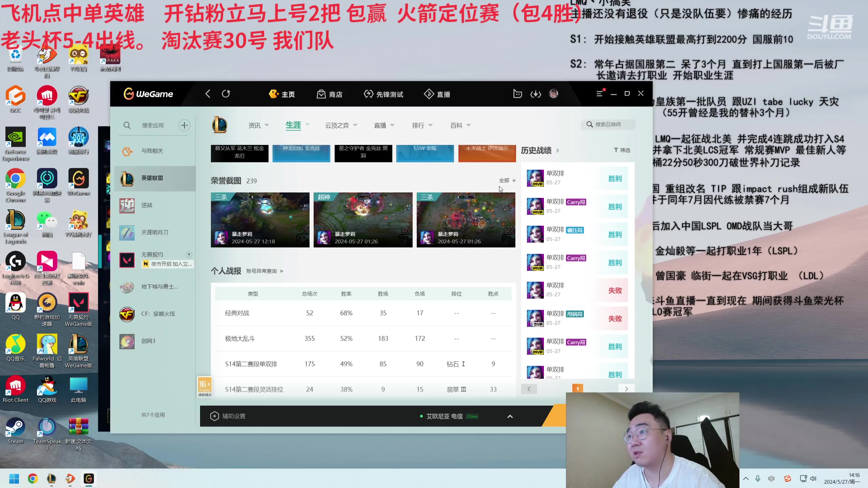Viewport: 868px width, 488px height.
Task: Click the WeGame refresh icon
Action: 226,94
